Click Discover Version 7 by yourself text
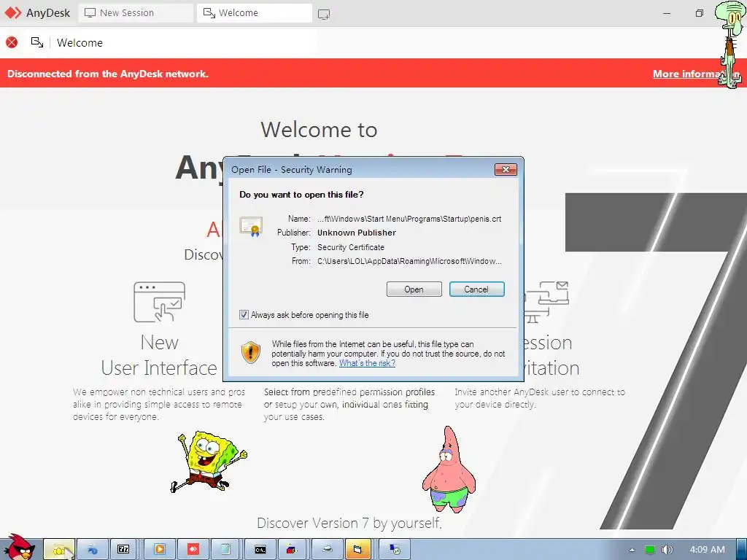The width and height of the screenshot is (747, 560). [x=349, y=524]
